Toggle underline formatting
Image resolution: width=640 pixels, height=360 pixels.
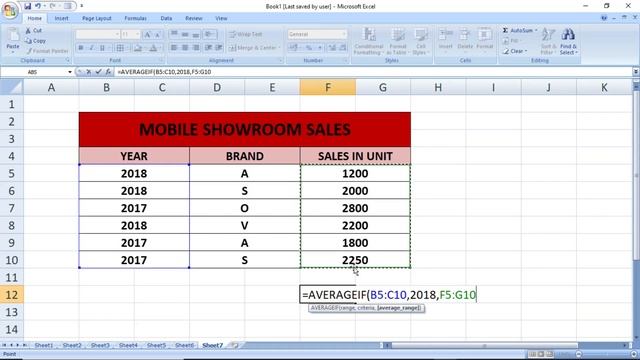tap(102, 48)
